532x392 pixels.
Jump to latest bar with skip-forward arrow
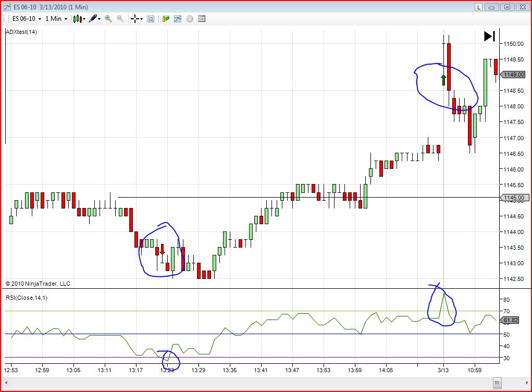(490, 36)
